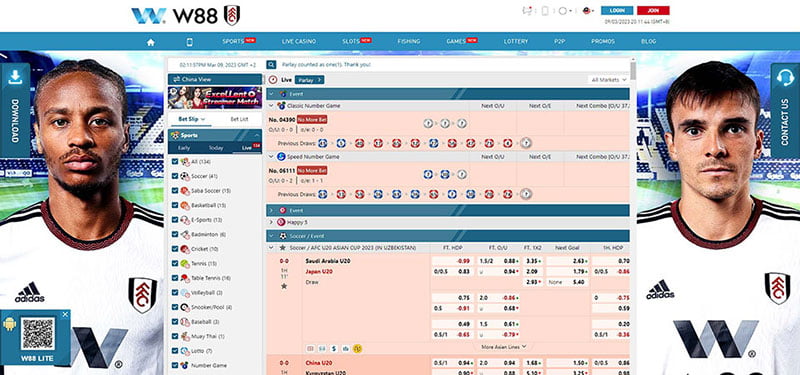Go to the home icon in navigation bar
This screenshot has width=800, height=375.
151,42
